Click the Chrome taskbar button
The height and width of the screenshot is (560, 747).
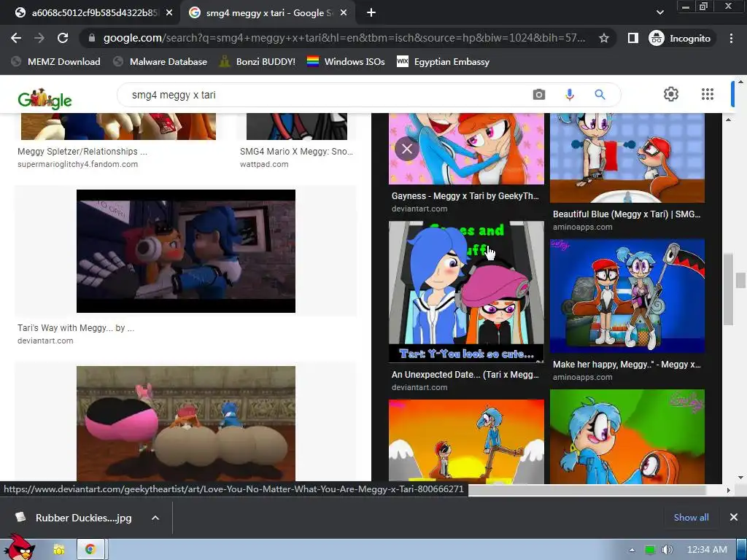90,550
